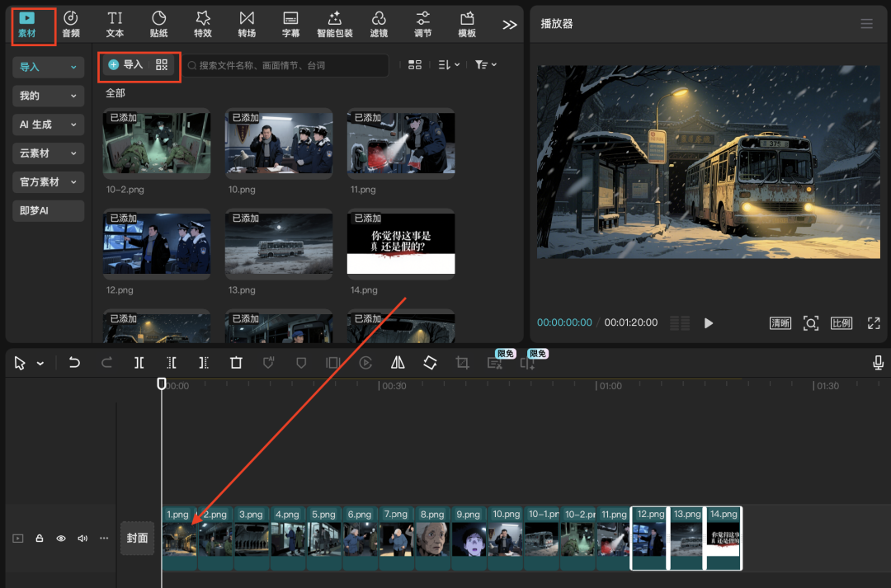
Task: Mute the main track audio
Action: point(82,539)
